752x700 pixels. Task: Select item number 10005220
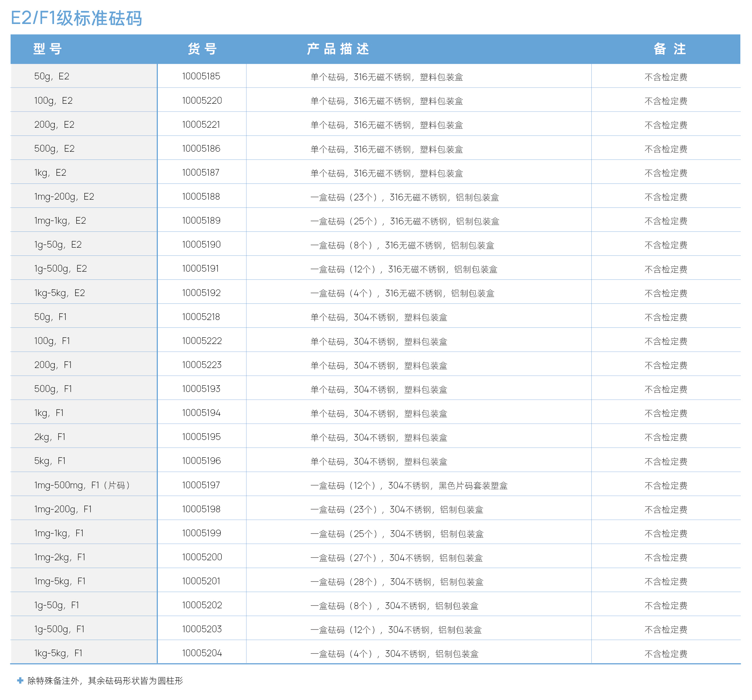point(202,101)
